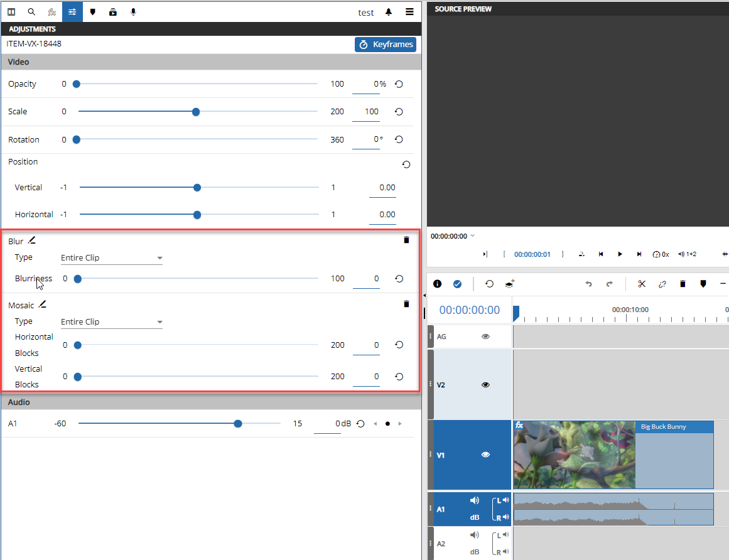This screenshot has width=729, height=560.
Task: Open the search panel via magnifier icon
Action: [31, 12]
